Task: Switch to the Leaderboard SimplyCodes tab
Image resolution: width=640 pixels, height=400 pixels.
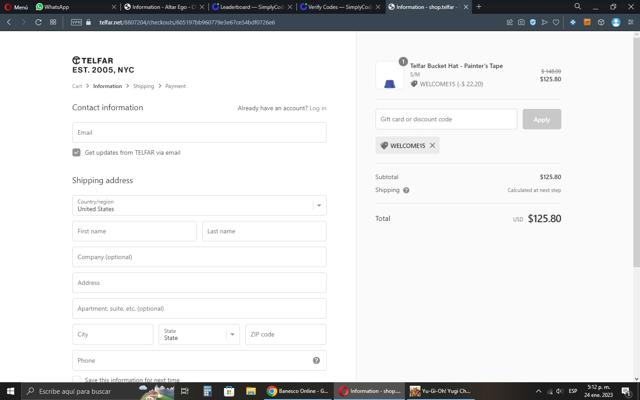Action: (252, 7)
